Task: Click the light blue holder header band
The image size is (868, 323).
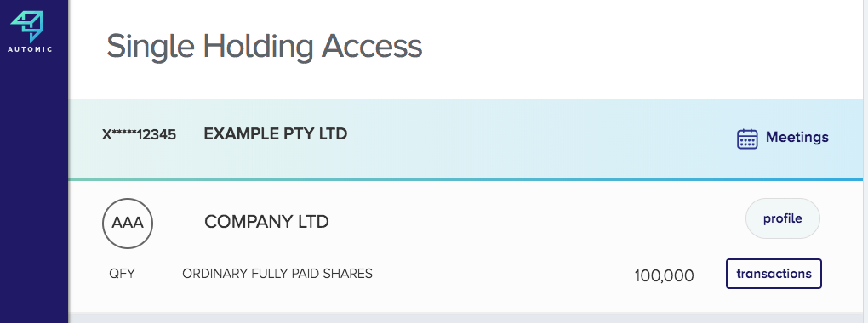Action: [x=465, y=139]
